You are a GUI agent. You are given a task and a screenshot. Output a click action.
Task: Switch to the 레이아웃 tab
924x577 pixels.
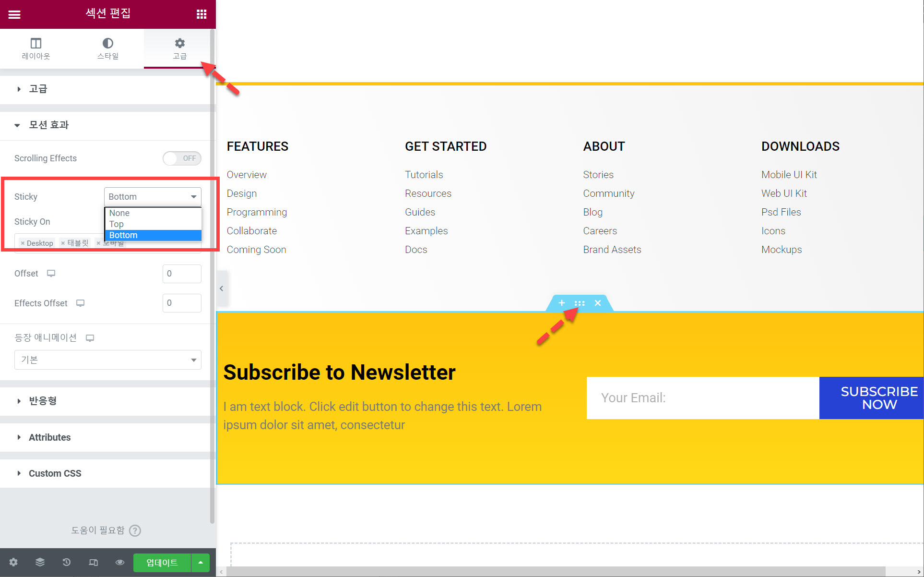36,48
